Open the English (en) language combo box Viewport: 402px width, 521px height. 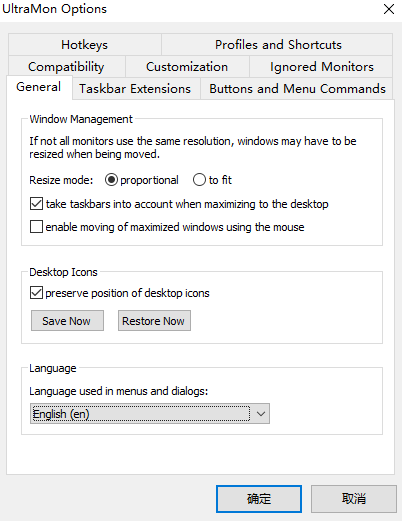point(150,414)
